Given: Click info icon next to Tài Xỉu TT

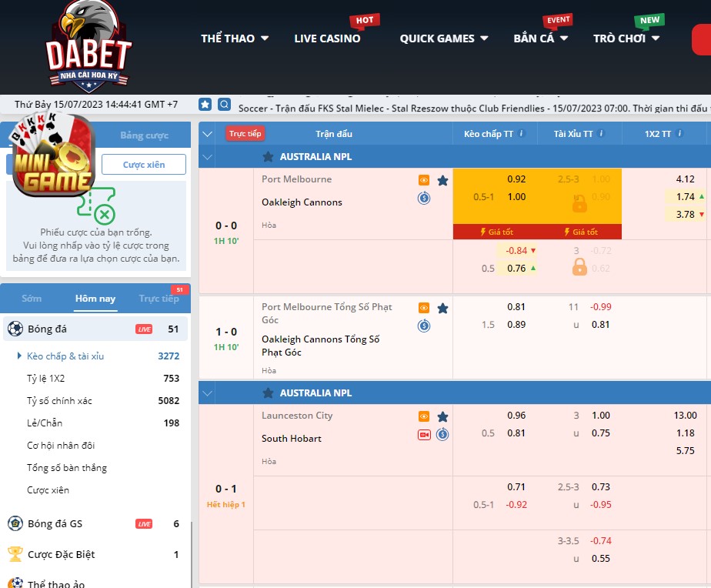Looking at the screenshot, I should [x=602, y=134].
